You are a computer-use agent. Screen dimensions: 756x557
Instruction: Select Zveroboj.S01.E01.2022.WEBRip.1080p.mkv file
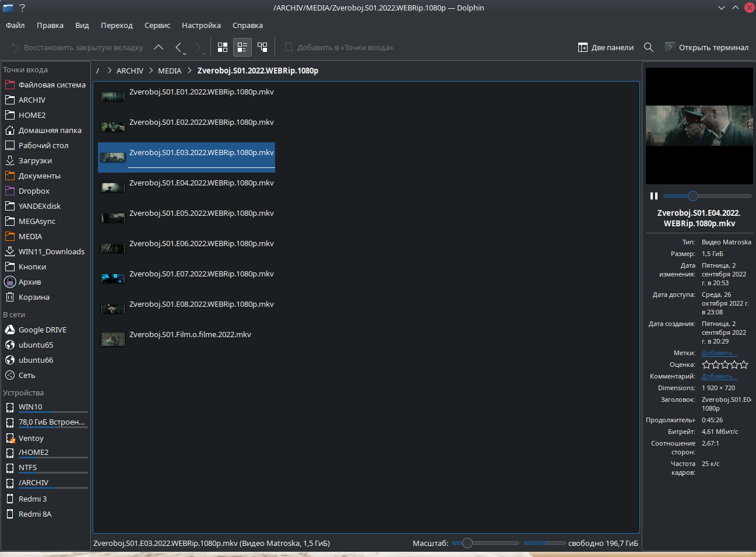pos(187,97)
